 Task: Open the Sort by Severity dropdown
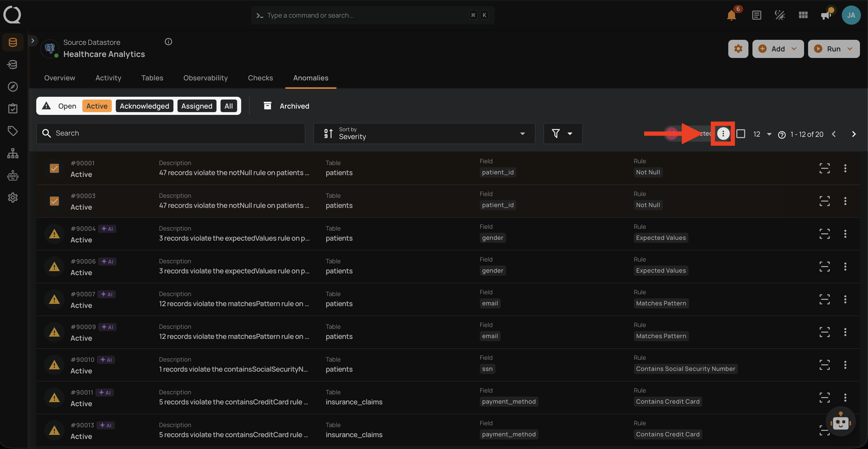pyautogui.click(x=424, y=134)
